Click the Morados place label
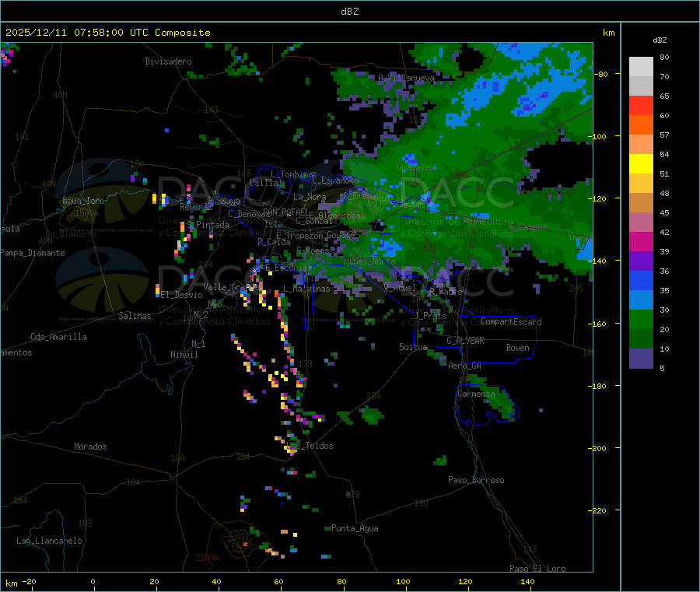The width and height of the screenshot is (700, 592). (90, 447)
